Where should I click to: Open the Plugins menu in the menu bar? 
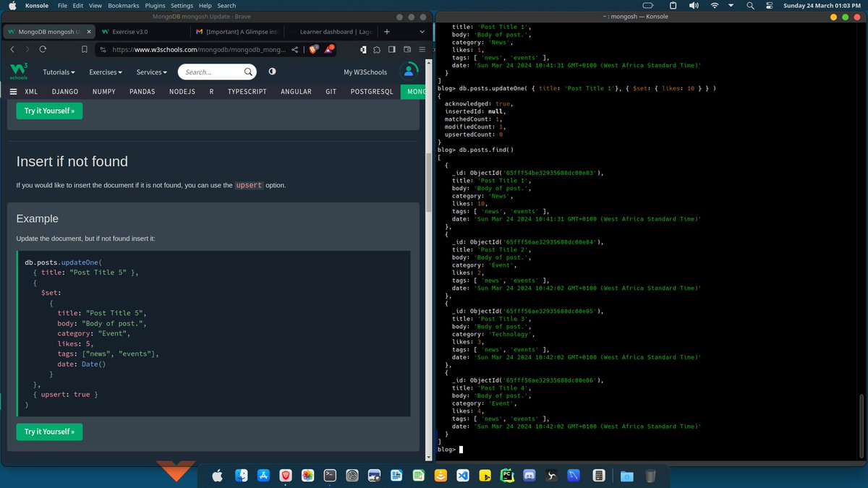pyautogui.click(x=155, y=5)
